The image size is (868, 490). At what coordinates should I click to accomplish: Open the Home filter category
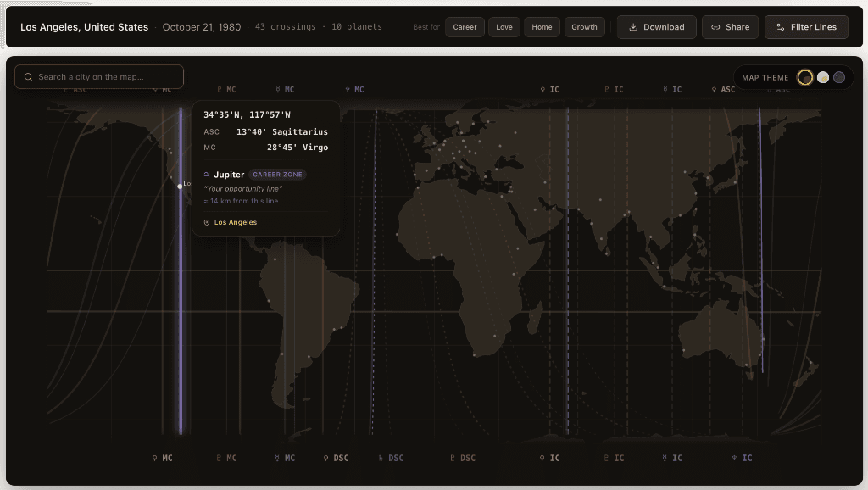542,26
